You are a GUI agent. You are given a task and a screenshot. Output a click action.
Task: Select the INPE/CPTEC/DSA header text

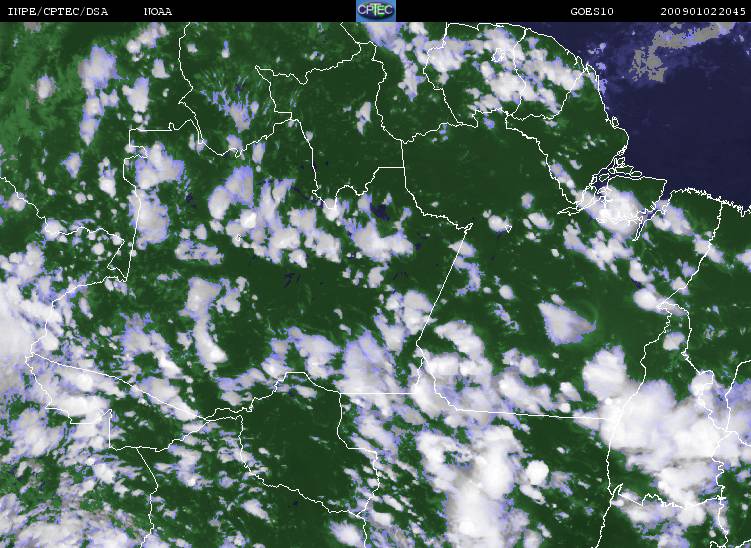pyautogui.click(x=57, y=12)
